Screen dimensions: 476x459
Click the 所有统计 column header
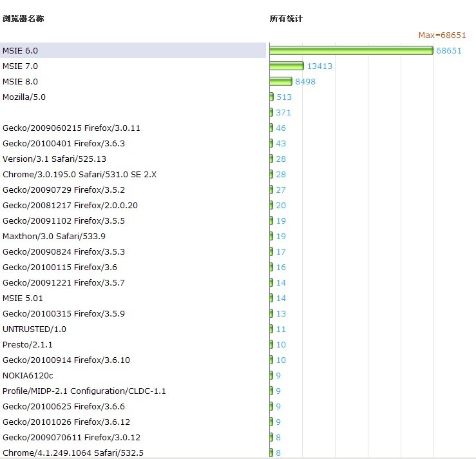click(x=286, y=19)
